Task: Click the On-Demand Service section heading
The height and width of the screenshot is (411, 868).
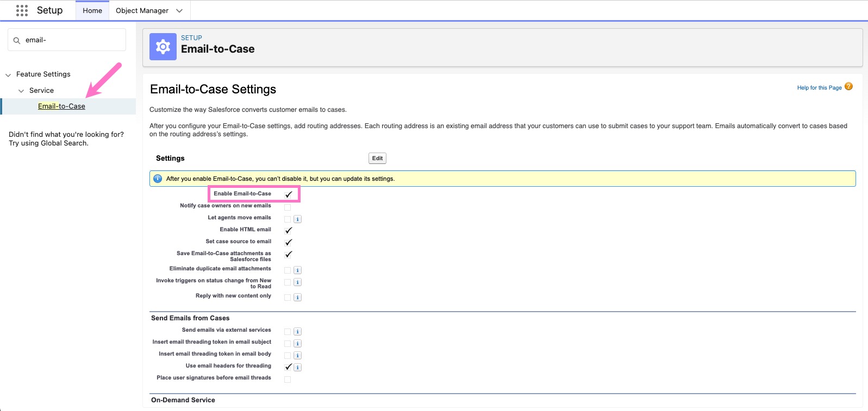Action: pyautogui.click(x=183, y=400)
